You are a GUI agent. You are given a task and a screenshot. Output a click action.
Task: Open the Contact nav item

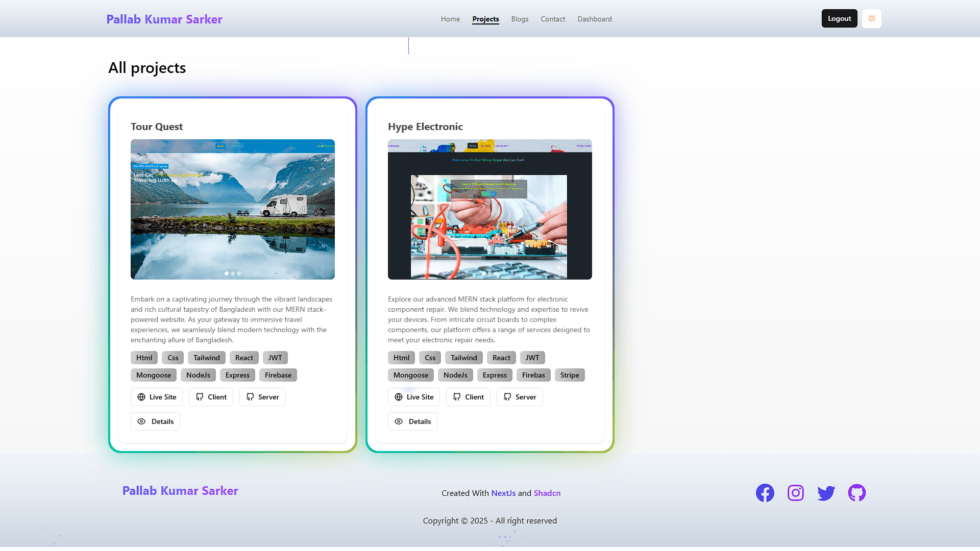tap(553, 19)
